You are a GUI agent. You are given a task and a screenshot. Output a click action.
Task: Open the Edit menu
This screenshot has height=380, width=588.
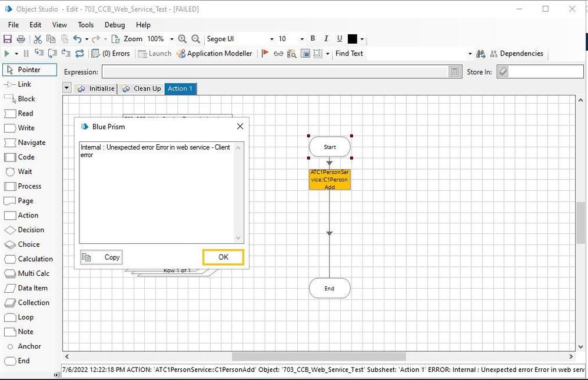(35, 25)
